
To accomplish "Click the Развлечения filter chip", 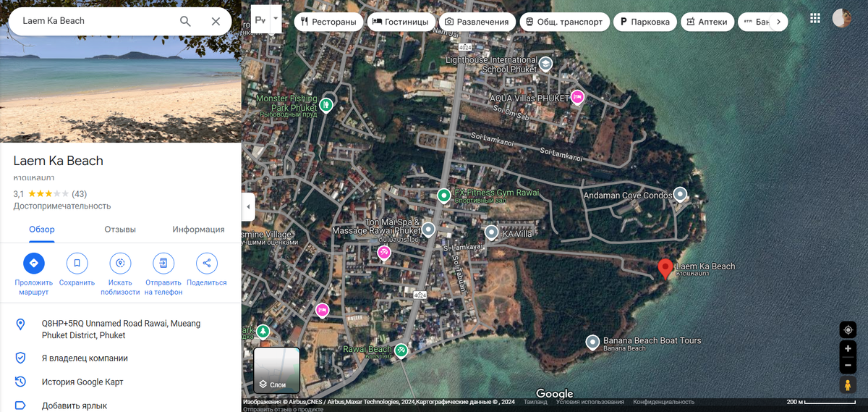I will (477, 22).
